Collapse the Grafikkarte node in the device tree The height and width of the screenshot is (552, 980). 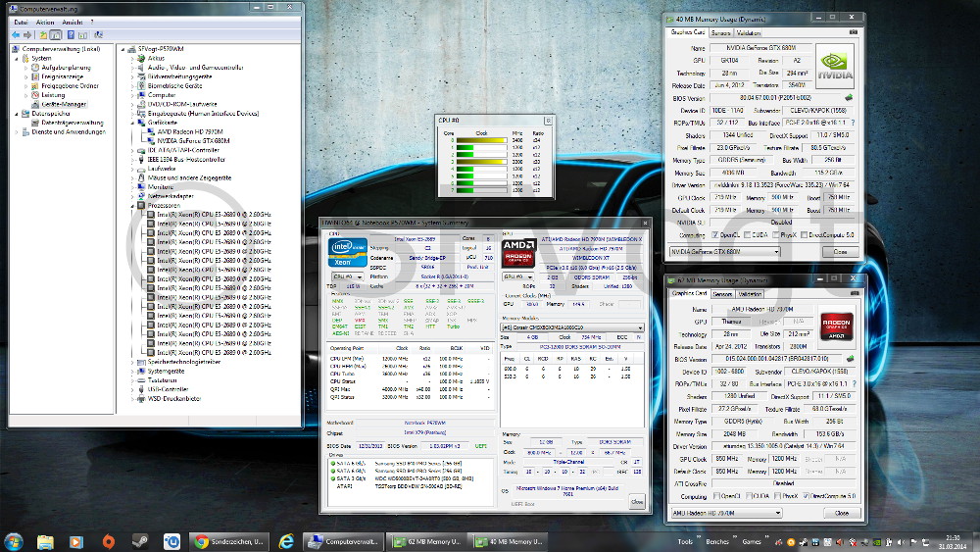[x=132, y=123]
